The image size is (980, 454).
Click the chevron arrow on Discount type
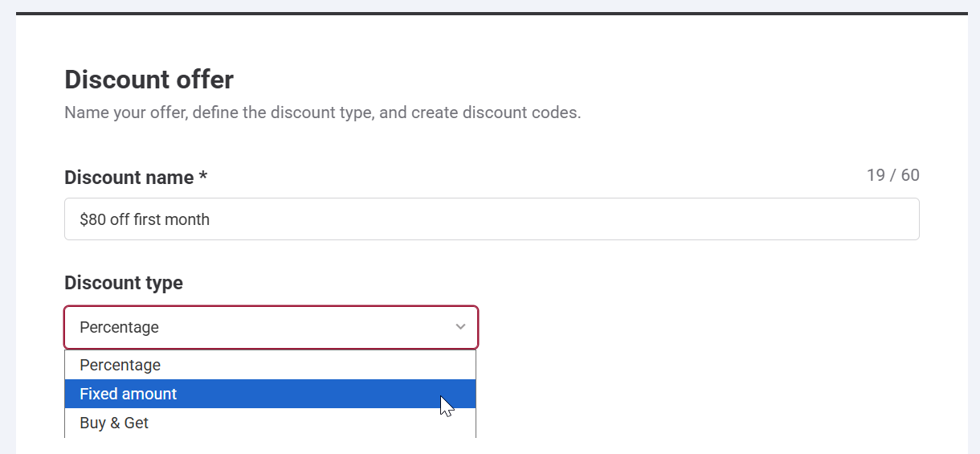pos(460,327)
